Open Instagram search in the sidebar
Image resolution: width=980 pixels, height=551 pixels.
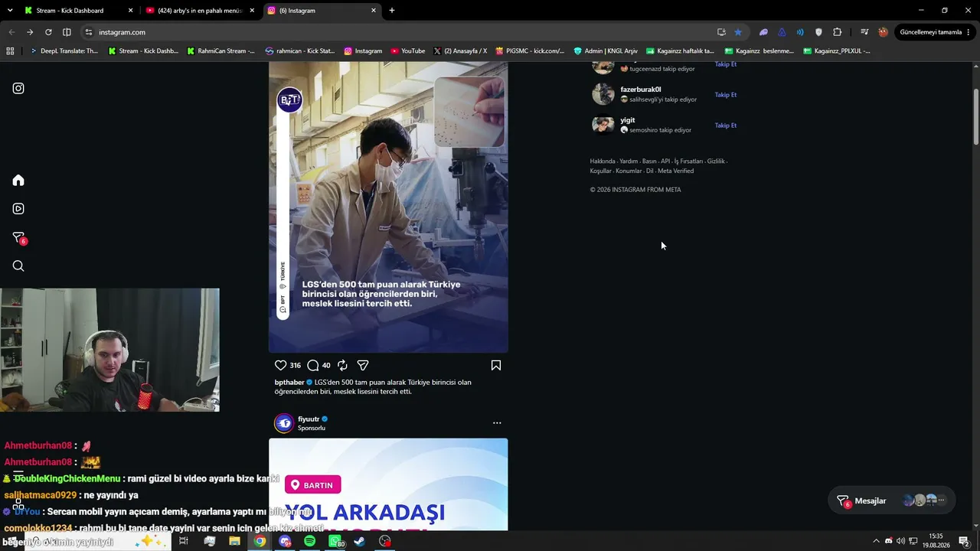click(x=18, y=266)
